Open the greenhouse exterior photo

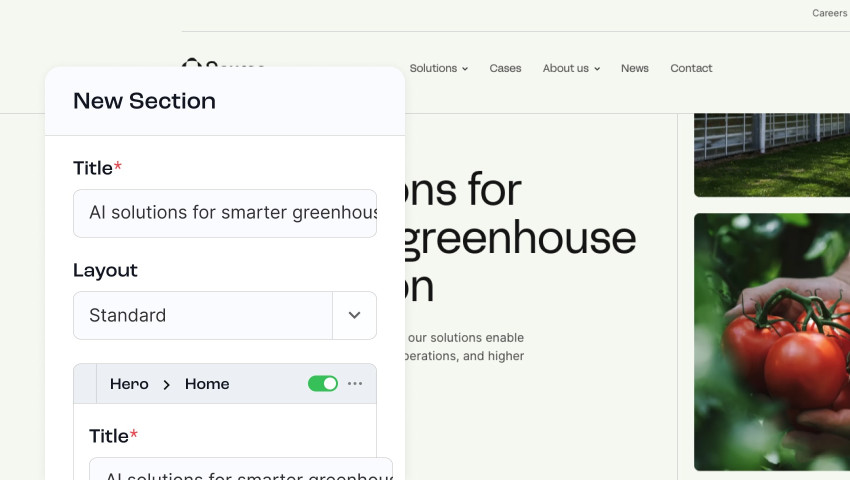(x=772, y=155)
